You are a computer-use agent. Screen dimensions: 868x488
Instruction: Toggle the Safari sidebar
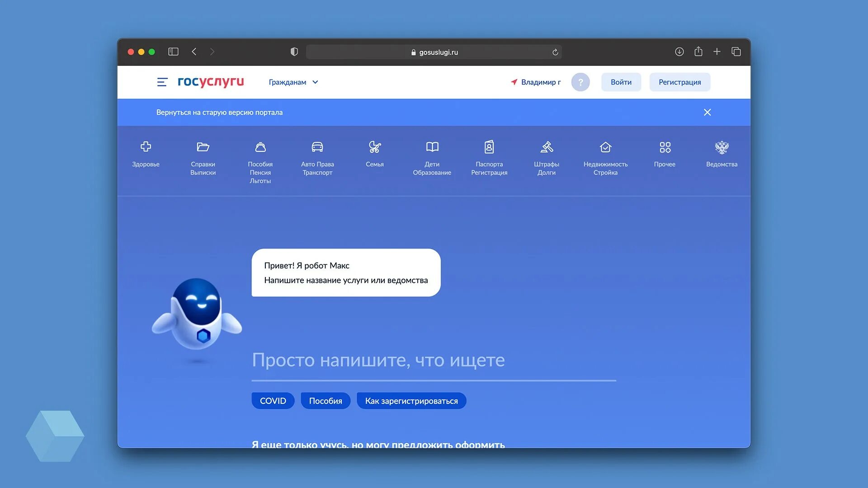[x=173, y=52]
